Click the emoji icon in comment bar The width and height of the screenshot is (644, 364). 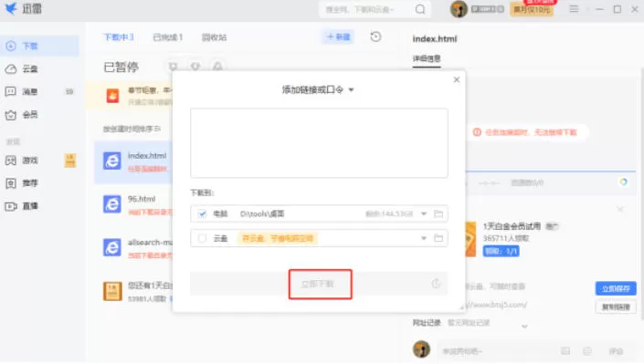(x=587, y=351)
